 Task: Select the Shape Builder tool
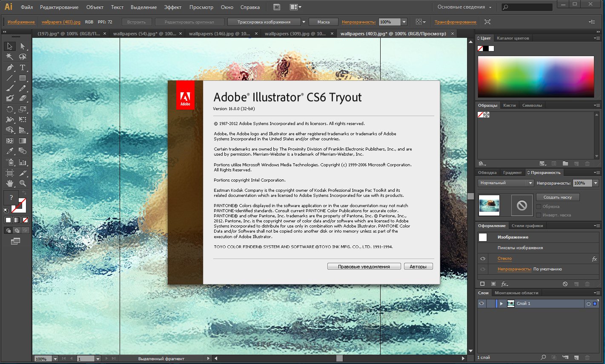coord(10,130)
